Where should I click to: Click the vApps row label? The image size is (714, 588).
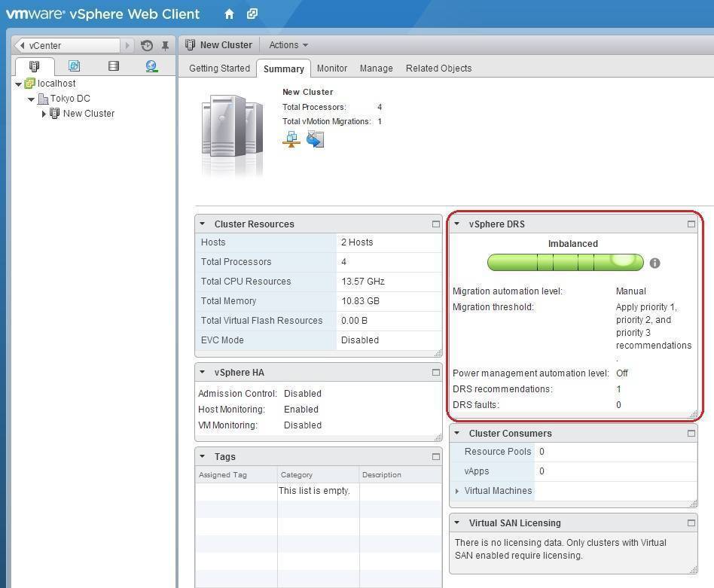tap(476, 471)
